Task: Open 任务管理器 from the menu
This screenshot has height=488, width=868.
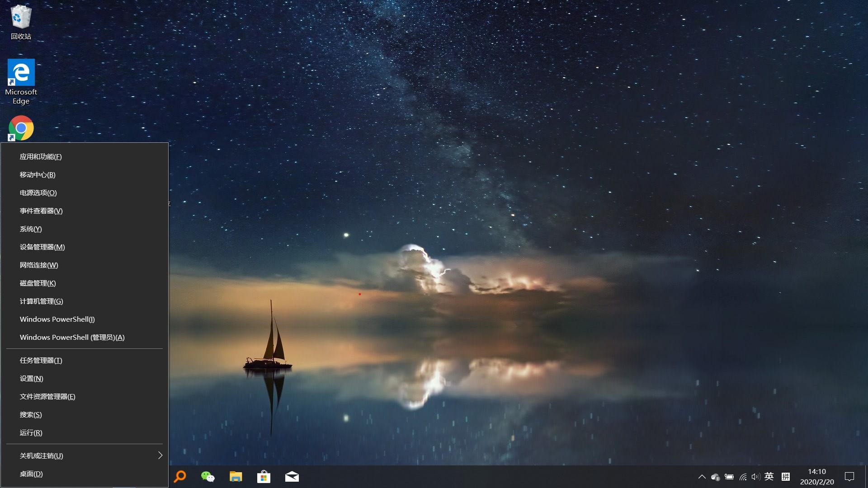Action: (40, 360)
